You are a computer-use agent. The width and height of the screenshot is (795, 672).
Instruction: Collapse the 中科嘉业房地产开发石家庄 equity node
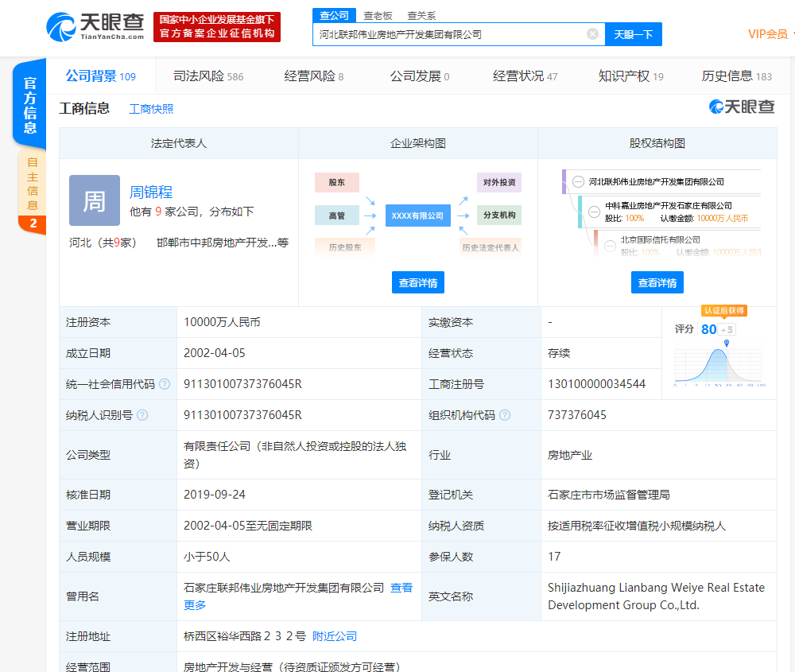click(595, 212)
